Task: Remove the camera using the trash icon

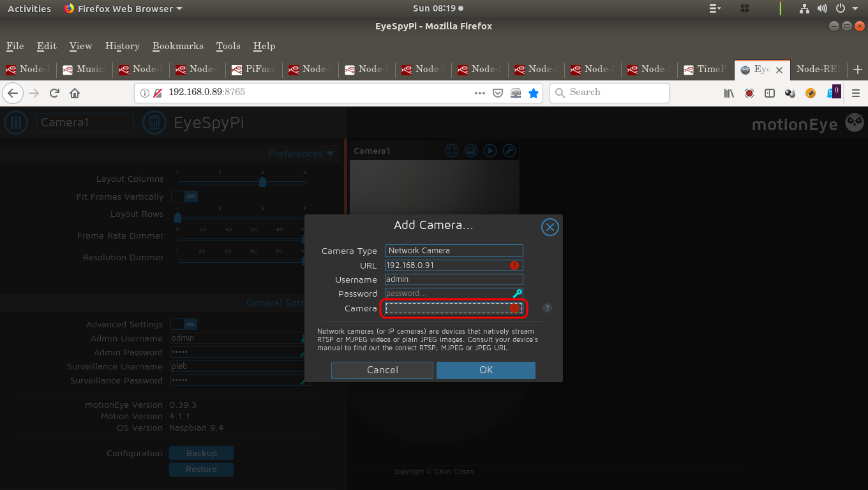Action: [154, 122]
